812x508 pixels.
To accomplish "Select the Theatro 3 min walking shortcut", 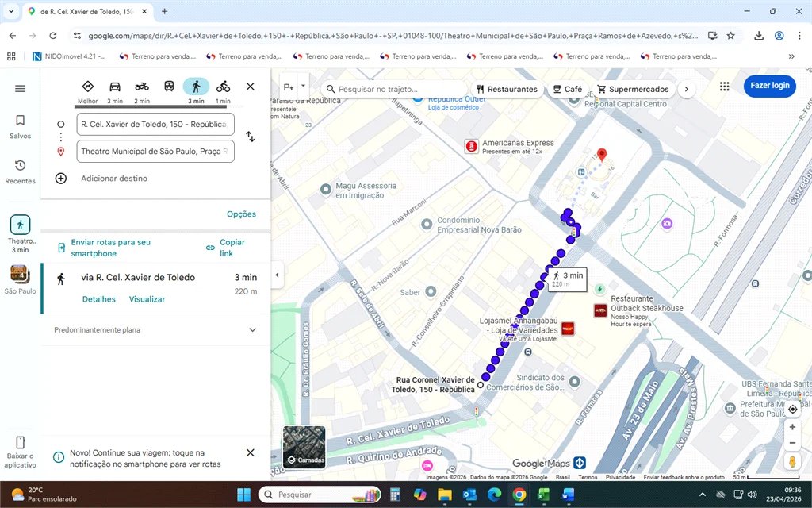I will 20,233.
